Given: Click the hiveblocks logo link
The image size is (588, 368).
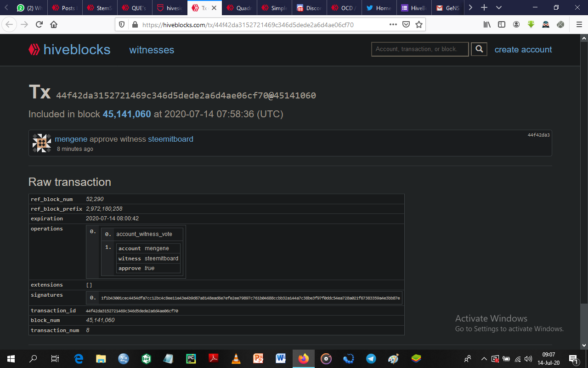Looking at the screenshot, I should (69, 50).
